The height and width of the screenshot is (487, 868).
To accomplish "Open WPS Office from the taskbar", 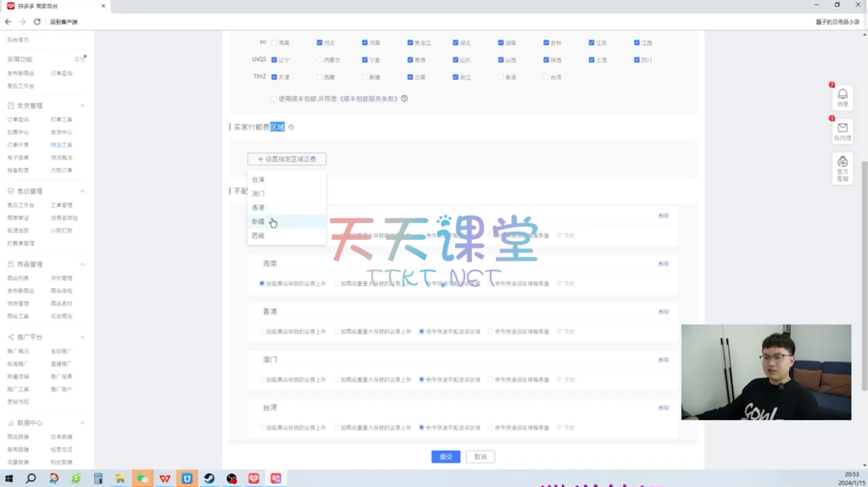I will point(164,479).
